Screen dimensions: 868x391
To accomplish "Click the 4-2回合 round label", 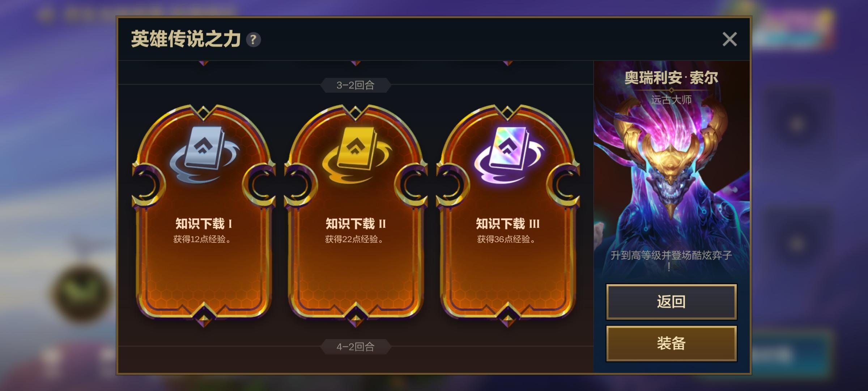I will click(356, 347).
